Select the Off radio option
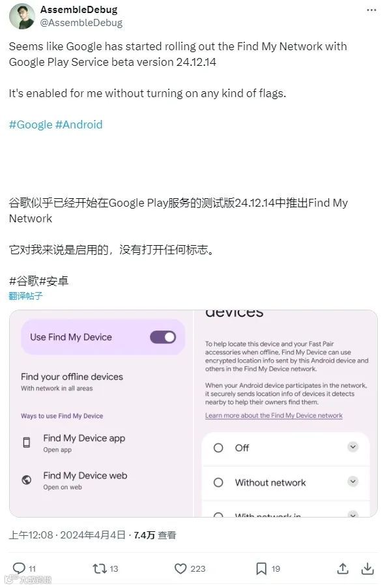 pos(218,448)
